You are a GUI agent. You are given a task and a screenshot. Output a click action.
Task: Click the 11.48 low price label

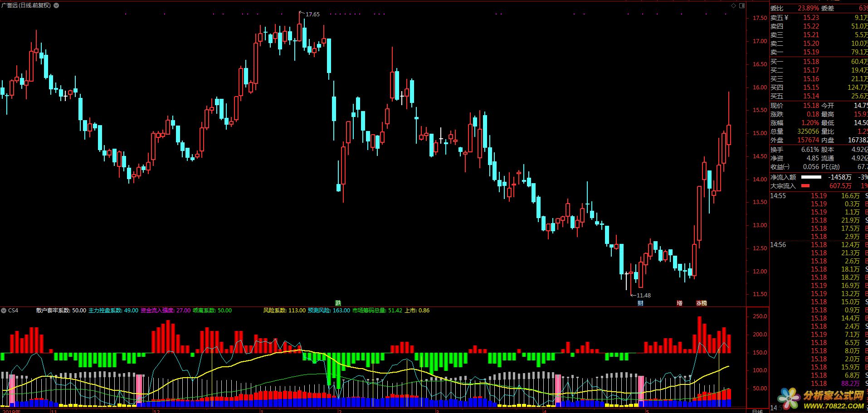coord(644,295)
